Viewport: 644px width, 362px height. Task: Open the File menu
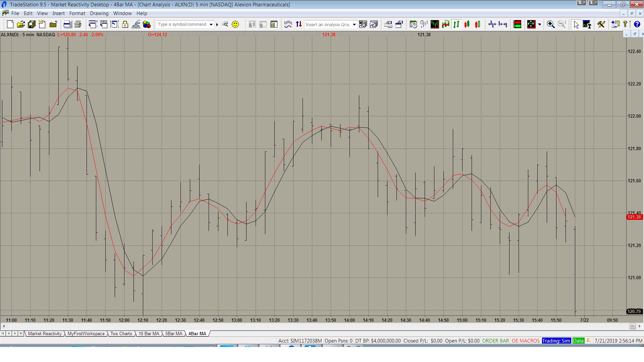(15, 13)
